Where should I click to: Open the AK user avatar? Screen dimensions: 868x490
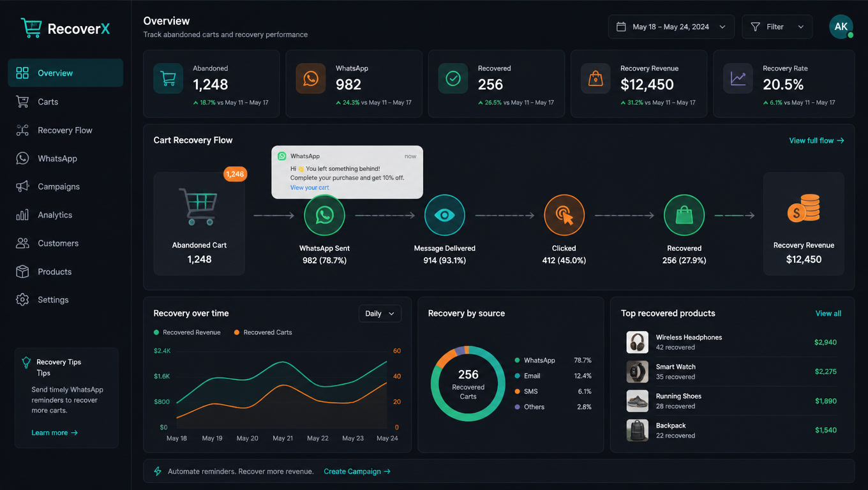(x=841, y=27)
